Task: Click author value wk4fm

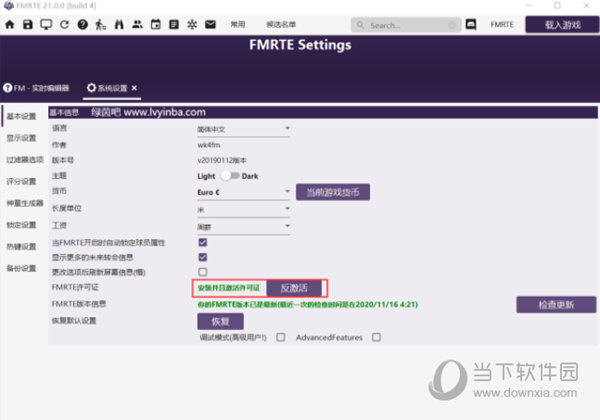Action: [x=209, y=145]
